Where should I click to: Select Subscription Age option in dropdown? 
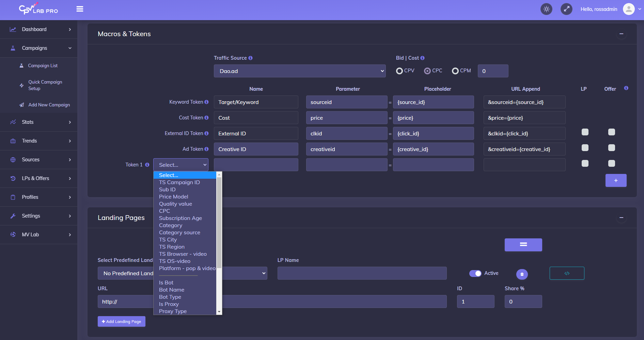pyautogui.click(x=180, y=218)
